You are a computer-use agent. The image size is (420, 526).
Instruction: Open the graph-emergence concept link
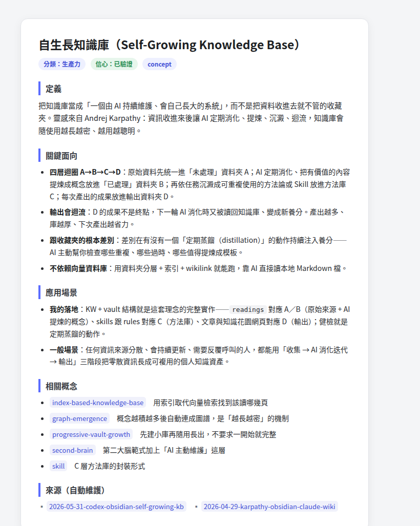79,418
